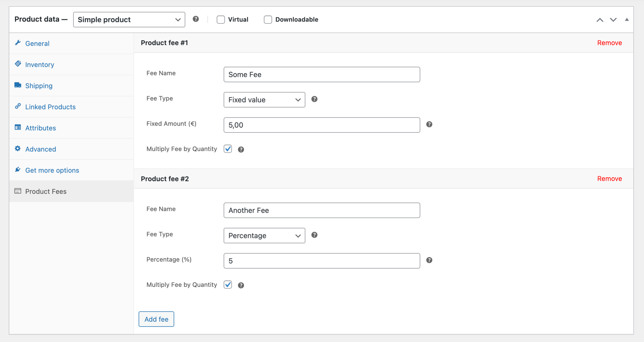Viewport: 644px width, 342px height.
Task: Collapse the Product data panel triangle
Action: tap(627, 20)
